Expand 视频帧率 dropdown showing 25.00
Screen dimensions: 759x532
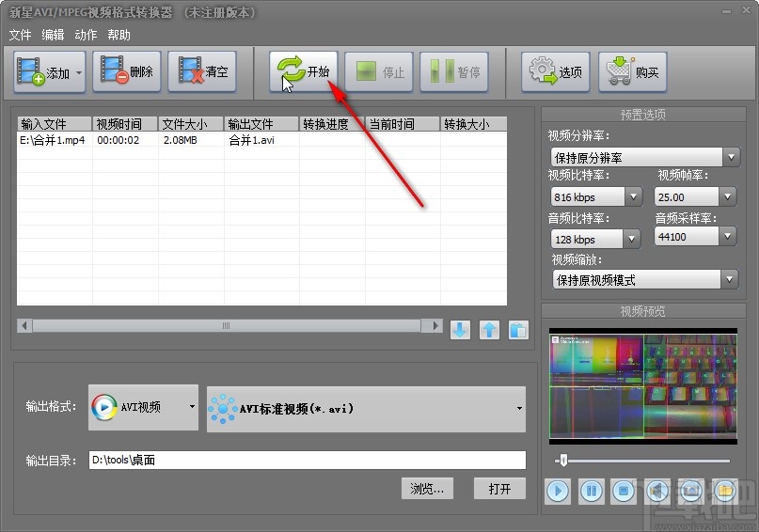click(727, 196)
